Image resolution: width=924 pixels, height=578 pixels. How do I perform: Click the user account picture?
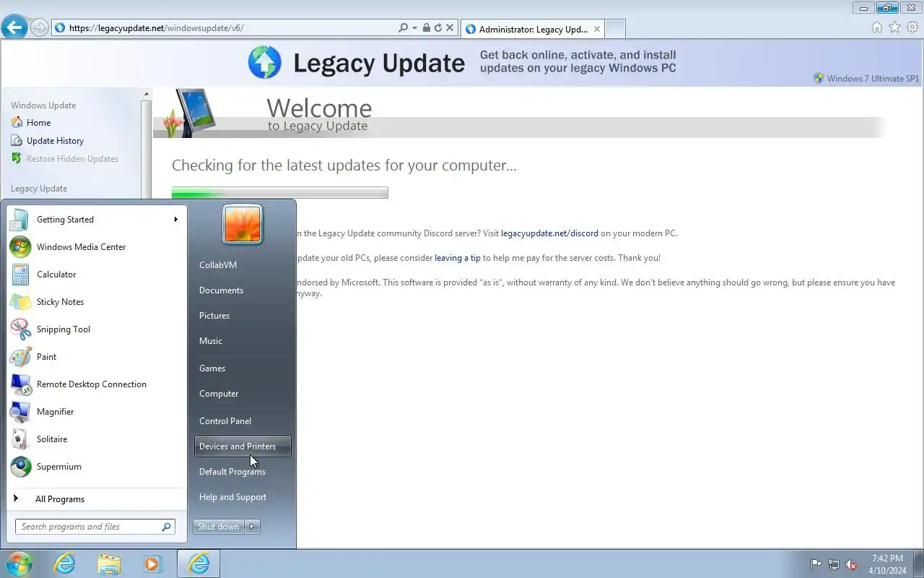click(242, 224)
